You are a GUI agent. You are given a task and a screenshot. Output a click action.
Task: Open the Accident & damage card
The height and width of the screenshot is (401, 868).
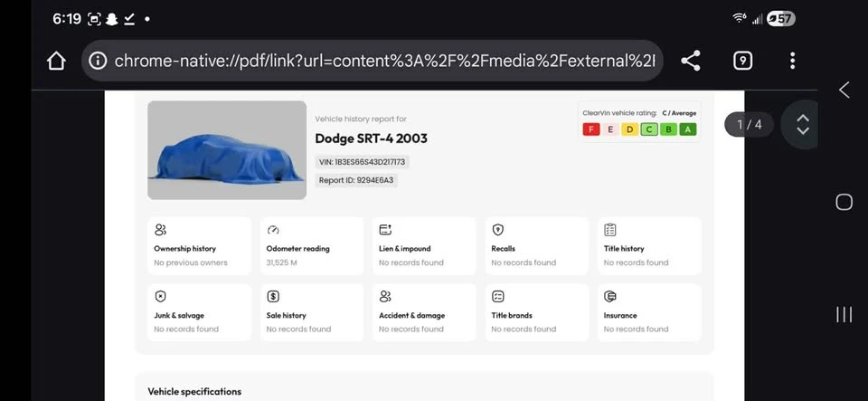pos(424,312)
